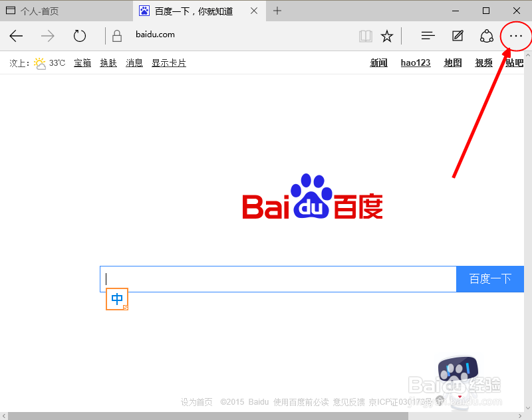Image resolution: width=532 pixels, height=420 pixels.
Task: Open the Hub (three lines) panel
Action: (x=428, y=35)
